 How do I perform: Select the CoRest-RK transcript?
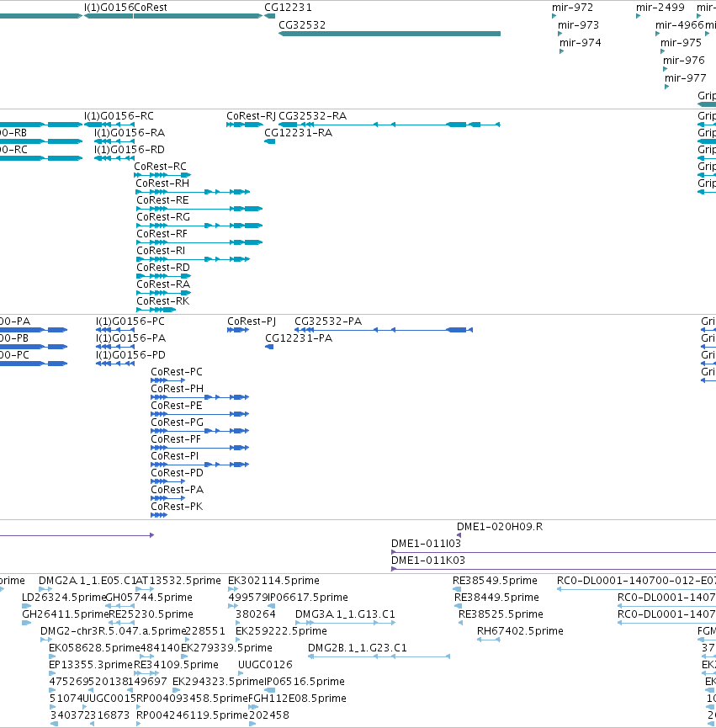[x=156, y=309]
